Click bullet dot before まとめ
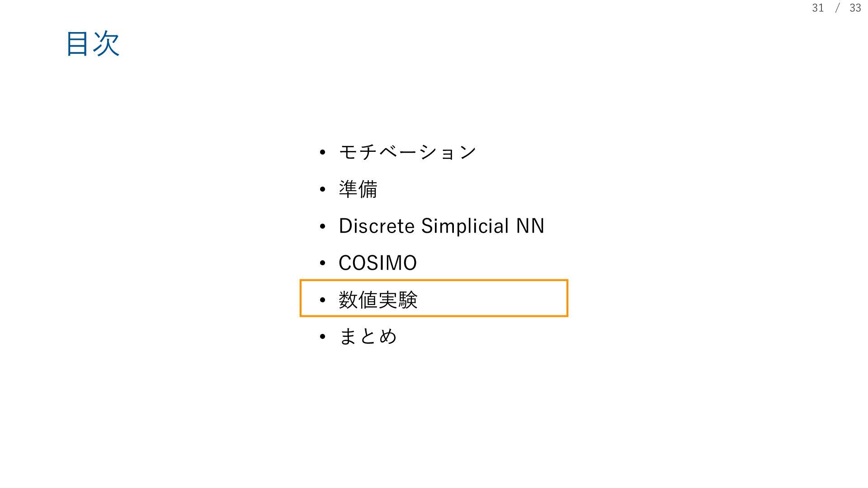 click(322, 337)
